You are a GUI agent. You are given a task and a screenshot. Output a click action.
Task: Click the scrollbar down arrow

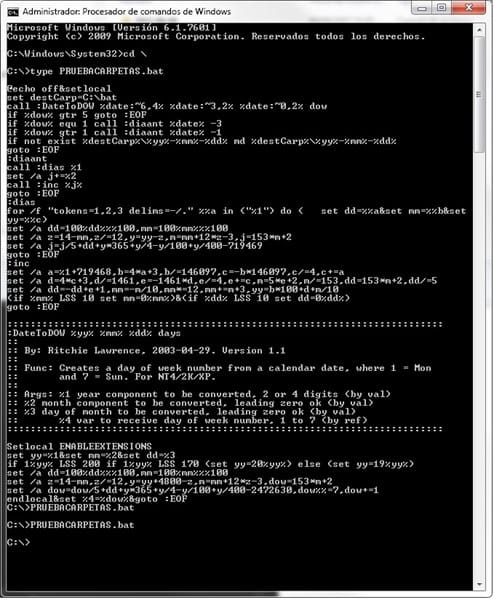pos(479,584)
